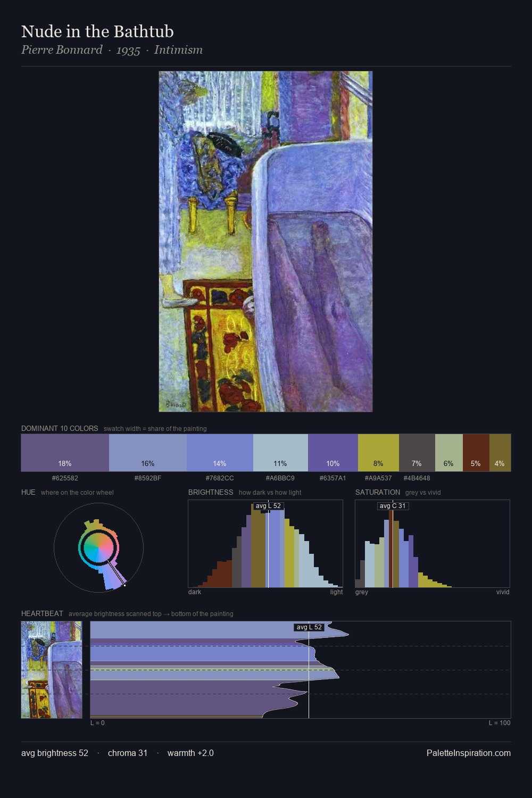Click the 'HEARTBEAT' section heading
This screenshot has width=532, height=798.
tap(42, 613)
